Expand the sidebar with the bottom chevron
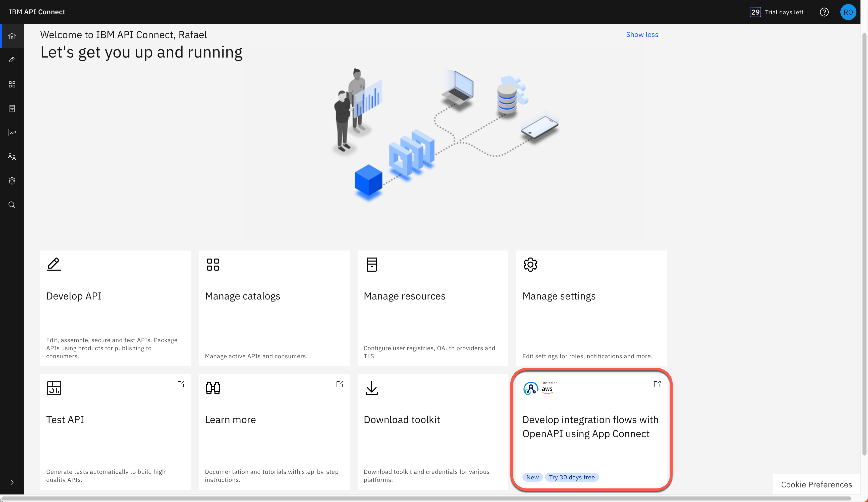The height and width of the screenshot is (502, 868). point(12,482)
